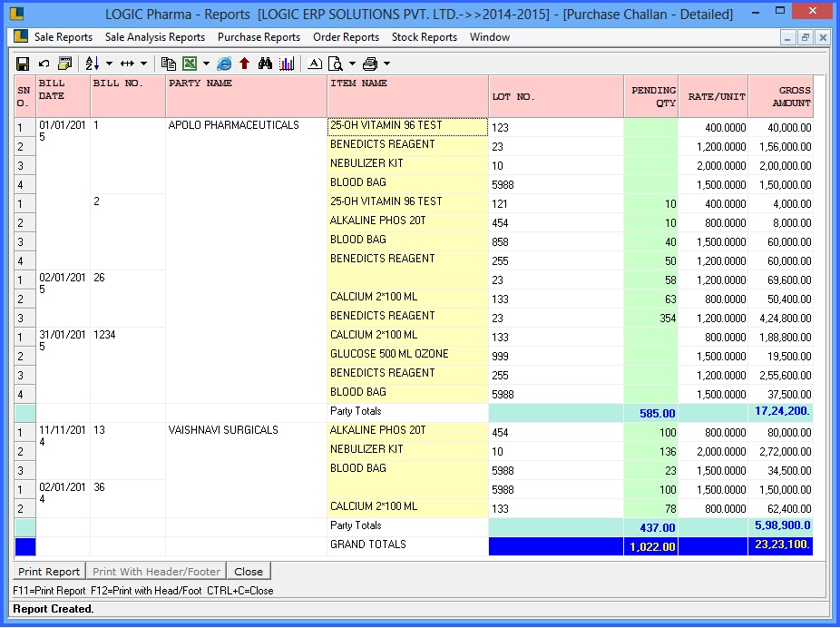The image size is (840, 628).
Task: Click the Print Report button
Action: tap(50, 572)
